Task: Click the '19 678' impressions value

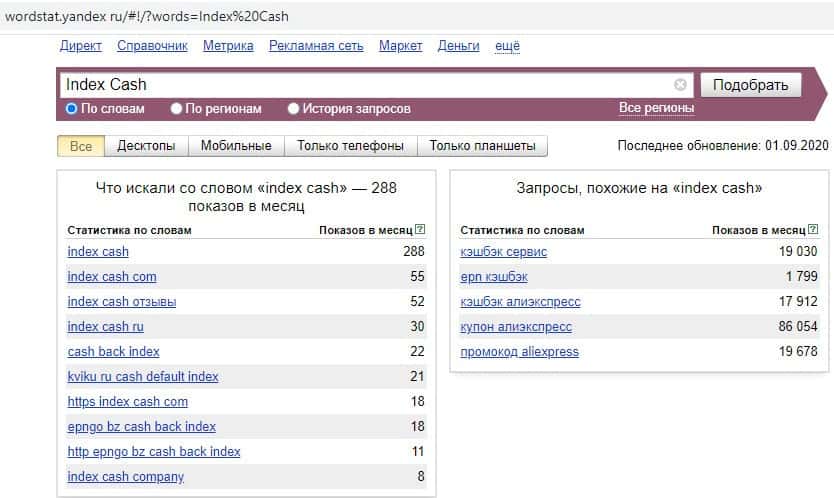Action: [x=798, y=351]
